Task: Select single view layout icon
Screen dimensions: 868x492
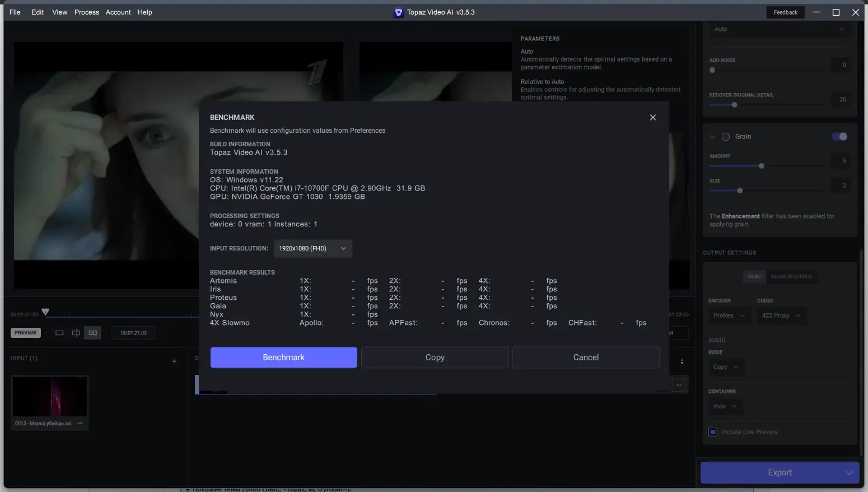Action: click(59, 333)
